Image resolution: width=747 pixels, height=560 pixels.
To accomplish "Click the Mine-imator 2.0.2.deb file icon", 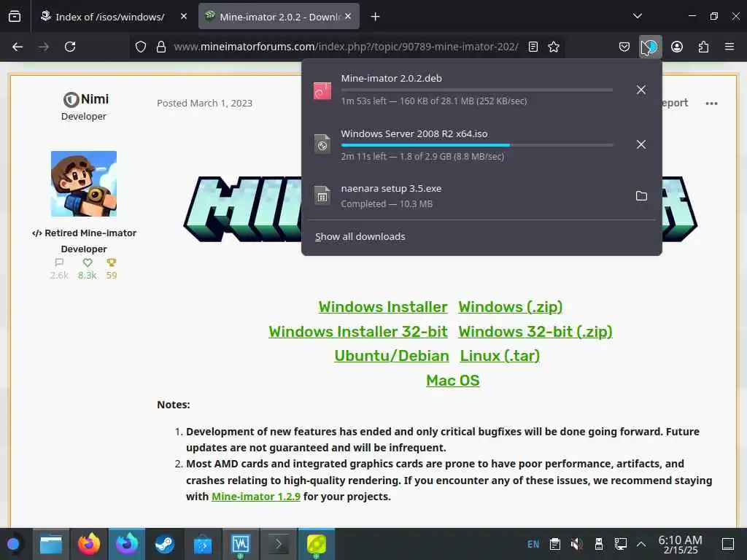I will tap(322, 90).
